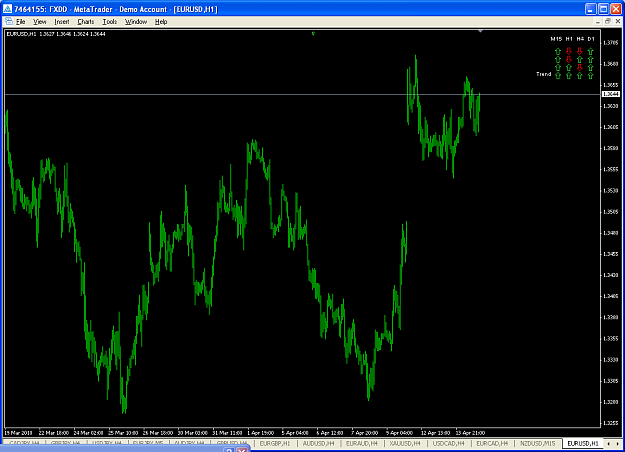Switch to the AUDUSD,H4 chart tab

click(x=318, y=443)
